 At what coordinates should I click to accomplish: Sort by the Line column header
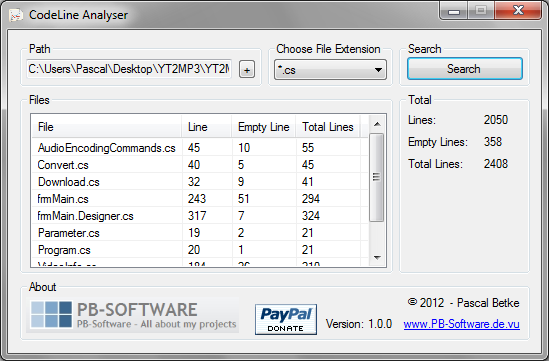(x=207, y=127)
